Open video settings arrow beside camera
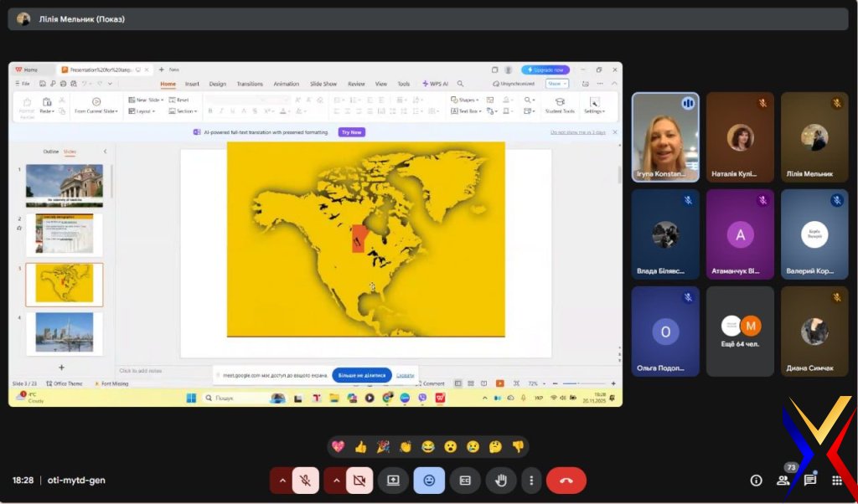Viewport: 858px width, 504px height. point(335,481)
